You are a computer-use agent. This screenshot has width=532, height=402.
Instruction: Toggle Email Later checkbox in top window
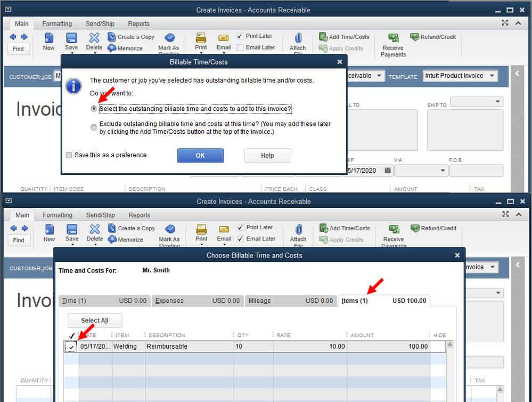(x=240, y=47)
